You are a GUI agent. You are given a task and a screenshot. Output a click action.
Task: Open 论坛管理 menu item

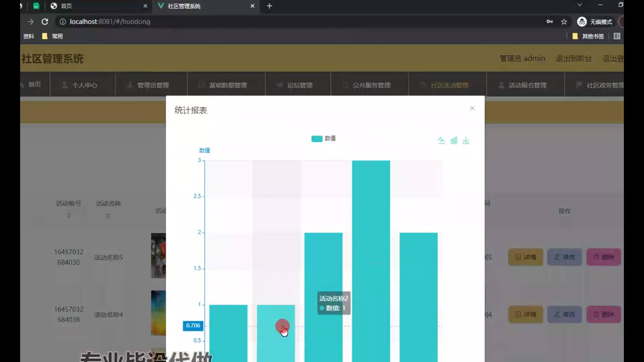coord(299,85)
